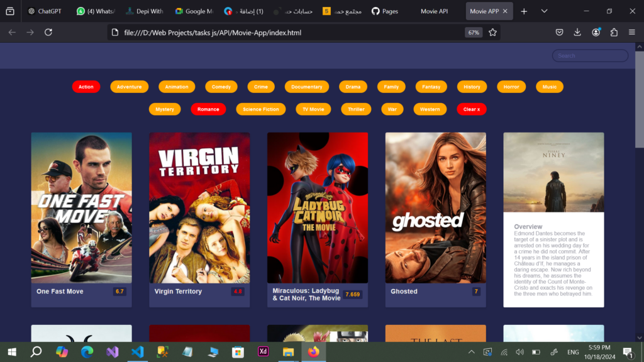This screenshot has width=644, height=362.
Task: Open the browser downloads icon
Action: tap(577, 33)
